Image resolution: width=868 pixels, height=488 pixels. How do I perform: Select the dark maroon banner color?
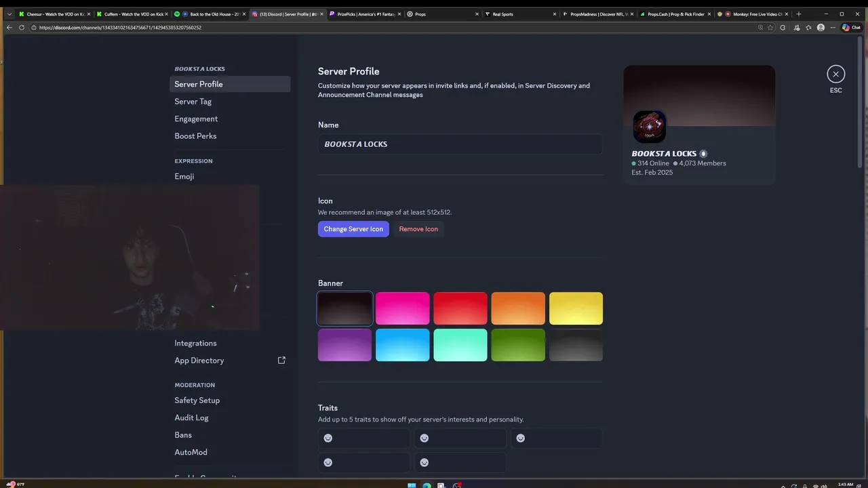pyautogui.click(x=345, y=308)
